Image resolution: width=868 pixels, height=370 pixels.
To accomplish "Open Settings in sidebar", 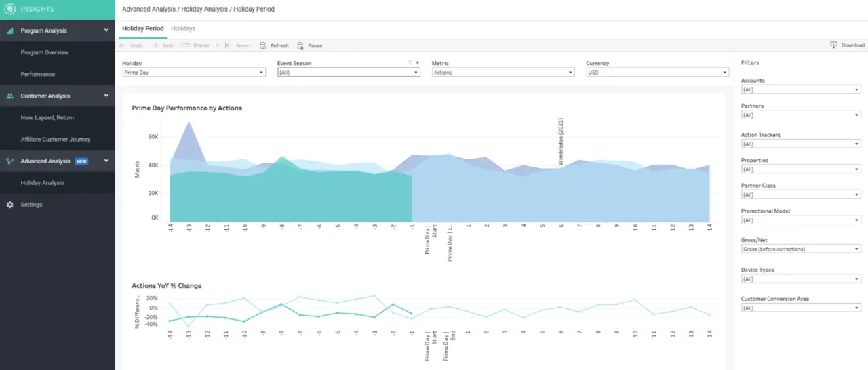I will [31, 204].
